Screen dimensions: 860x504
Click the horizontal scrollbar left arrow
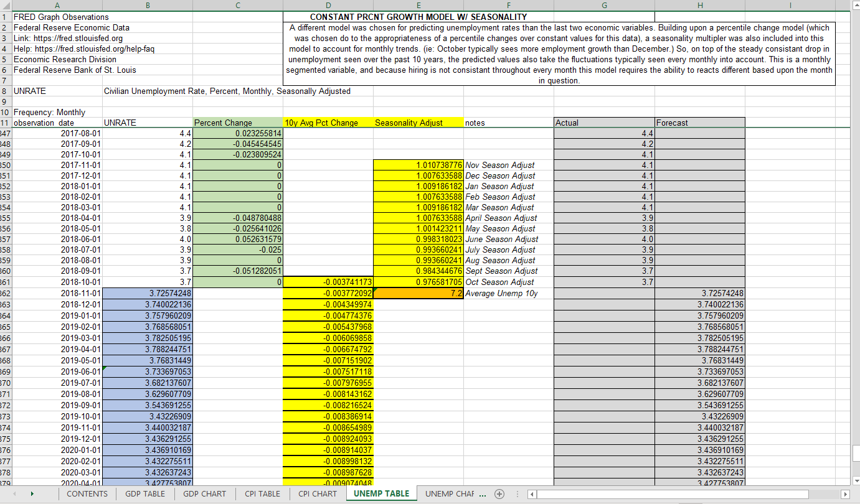pos(531,494)
